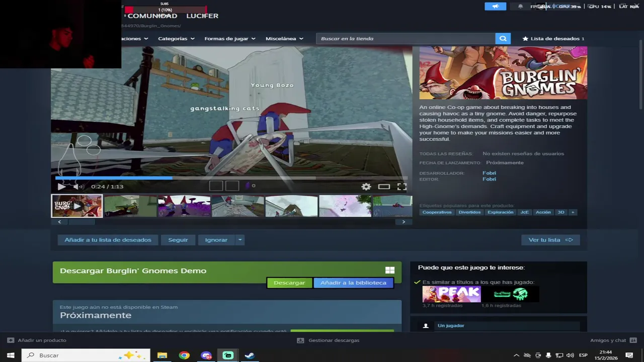644x362 pixels.
Task: Click the Sea of Thieves similar game image
Action: pos(510,294)
